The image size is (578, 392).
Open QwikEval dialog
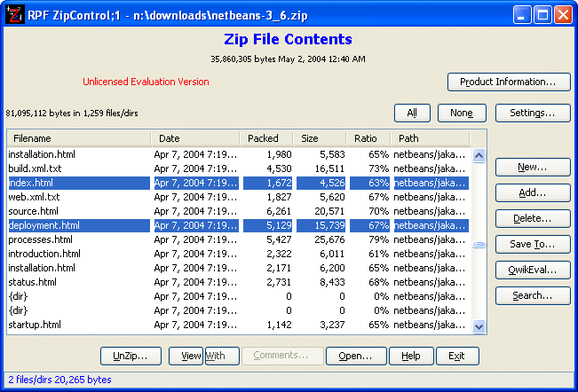point(533,270)
